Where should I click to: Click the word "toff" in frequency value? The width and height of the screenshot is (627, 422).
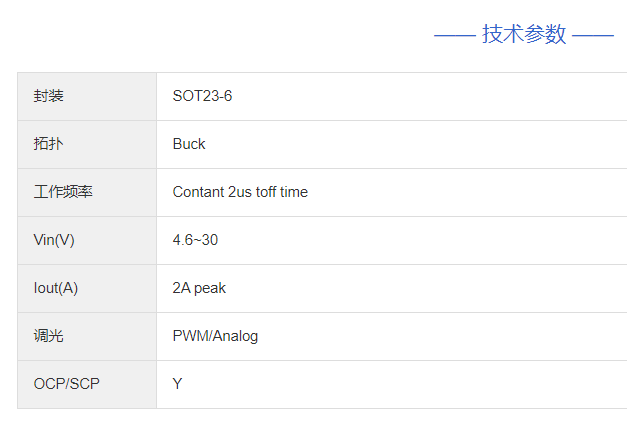point(266,192)
